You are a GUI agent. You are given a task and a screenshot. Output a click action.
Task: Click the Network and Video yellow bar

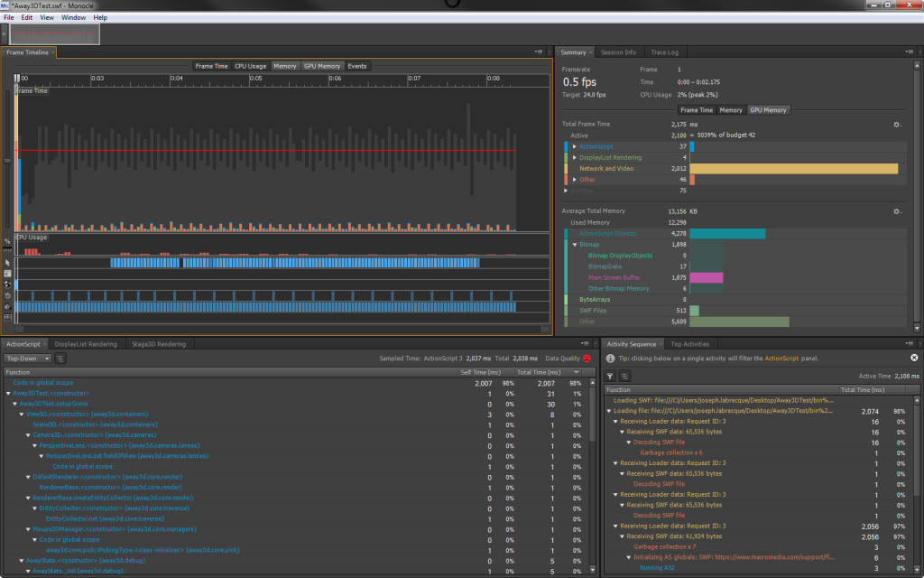794,169
